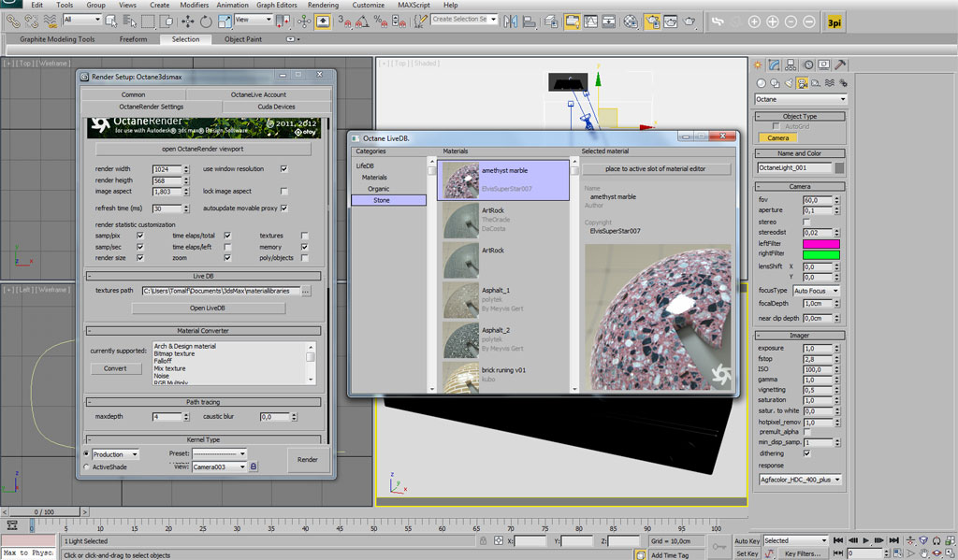Toggle 3D Snaps icon
This screenshot has width=958, height=560.
coord(344,22)
